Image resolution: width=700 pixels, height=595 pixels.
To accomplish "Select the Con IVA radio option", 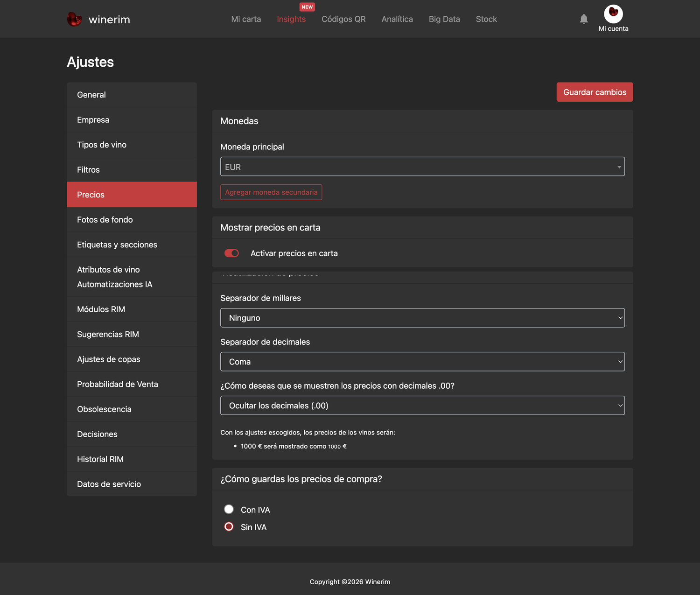I will (x=229, y=509).
